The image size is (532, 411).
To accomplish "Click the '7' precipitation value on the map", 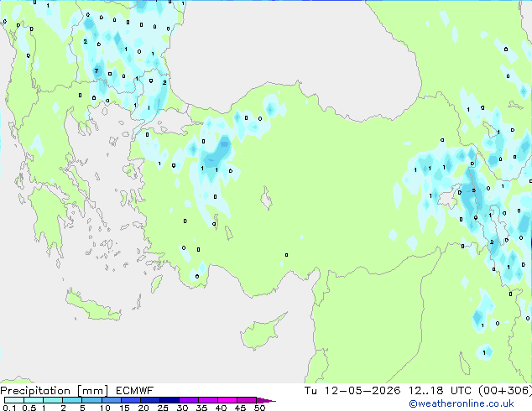I will coord(96,70).
